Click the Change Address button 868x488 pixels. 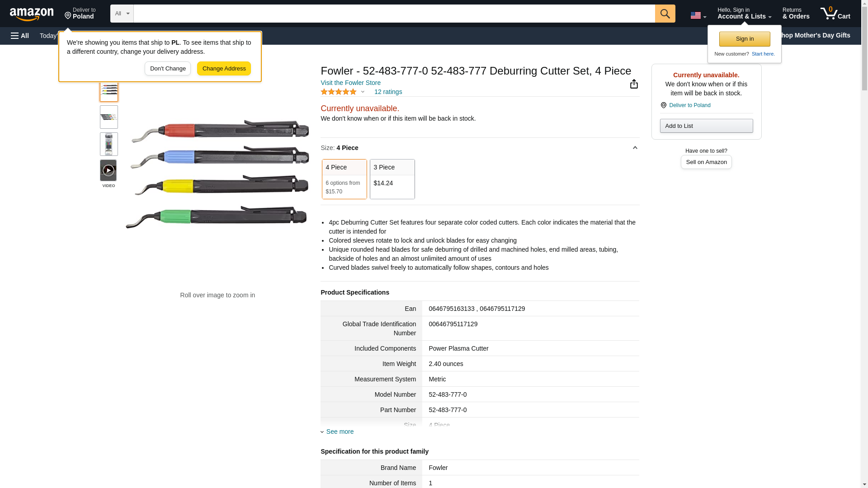224,69
